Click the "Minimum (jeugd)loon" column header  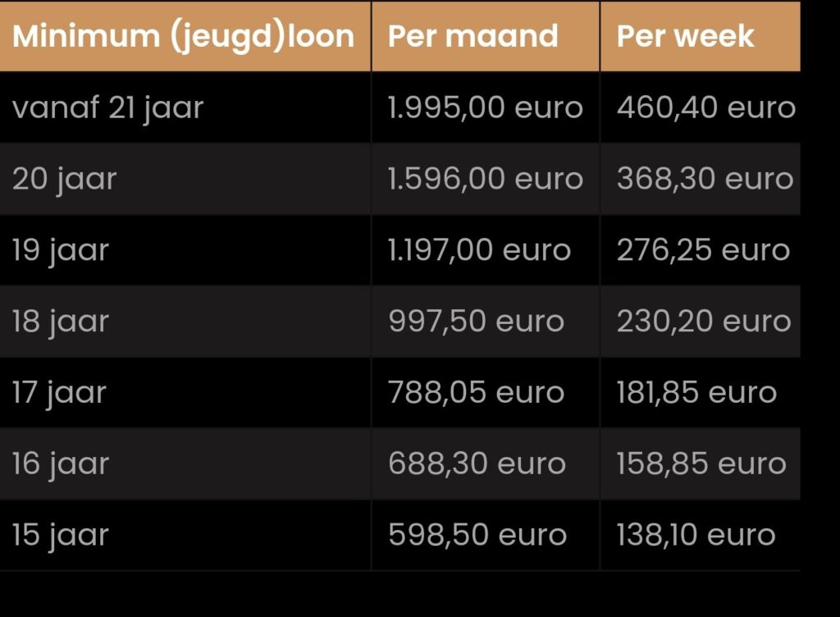click(x=184, y=37)
